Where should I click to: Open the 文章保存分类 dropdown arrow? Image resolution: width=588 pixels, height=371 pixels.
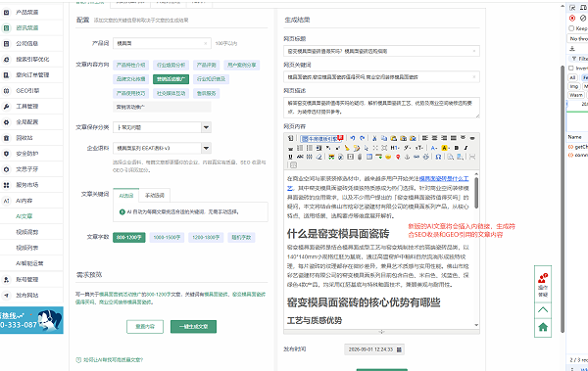pyautogui.click(x=206, y=127)
